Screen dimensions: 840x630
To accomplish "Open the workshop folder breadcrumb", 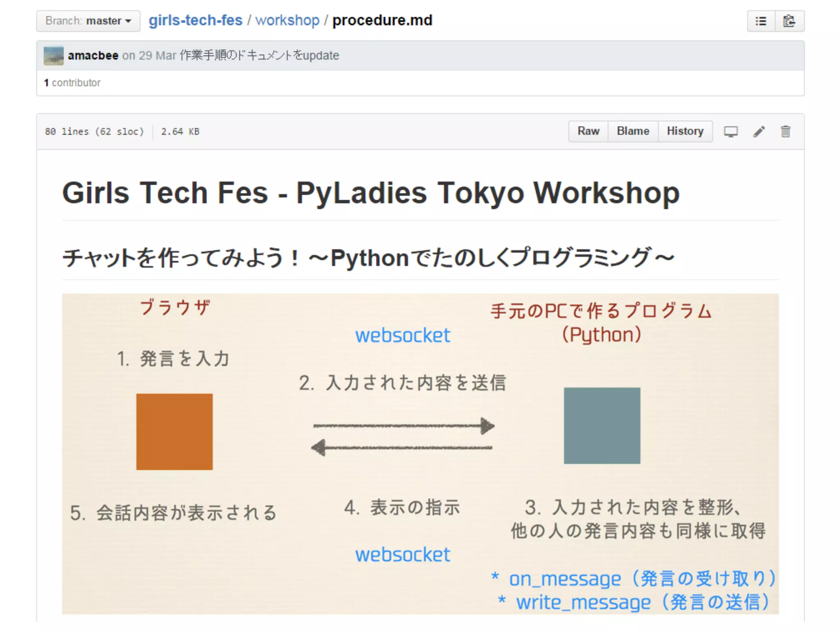I will 287,20.
